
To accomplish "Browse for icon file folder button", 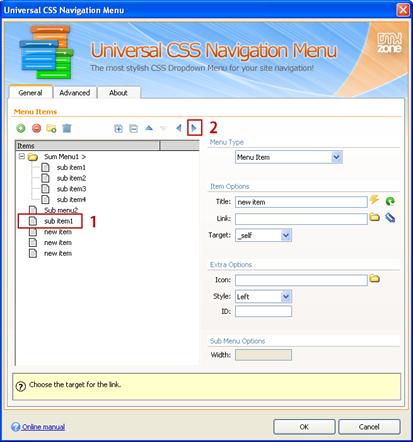I will coord(375,279).
